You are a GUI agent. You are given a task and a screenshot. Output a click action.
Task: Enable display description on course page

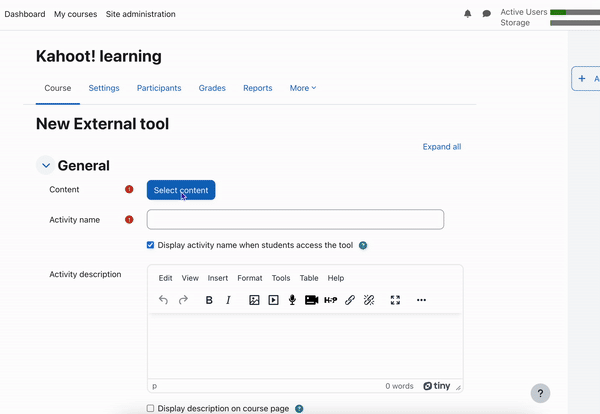pyautogui.click(x=150, y=408)
